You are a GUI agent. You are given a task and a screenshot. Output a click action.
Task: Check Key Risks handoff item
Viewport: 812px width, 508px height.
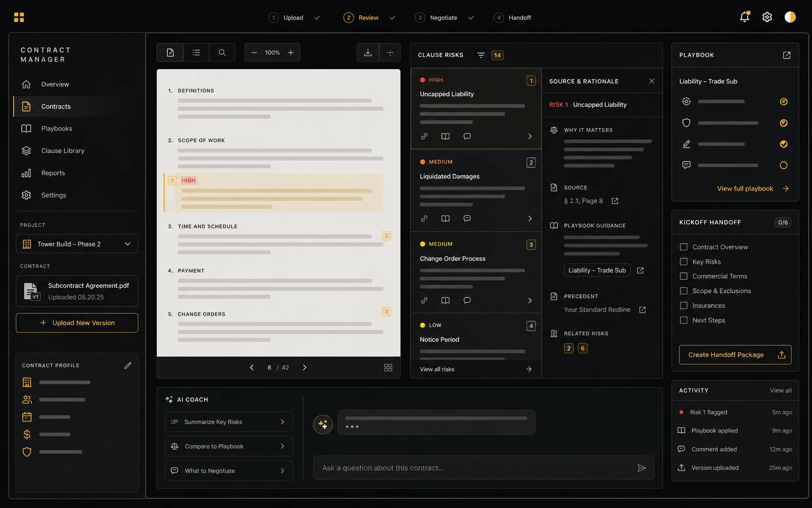click(x=683, y=262)
